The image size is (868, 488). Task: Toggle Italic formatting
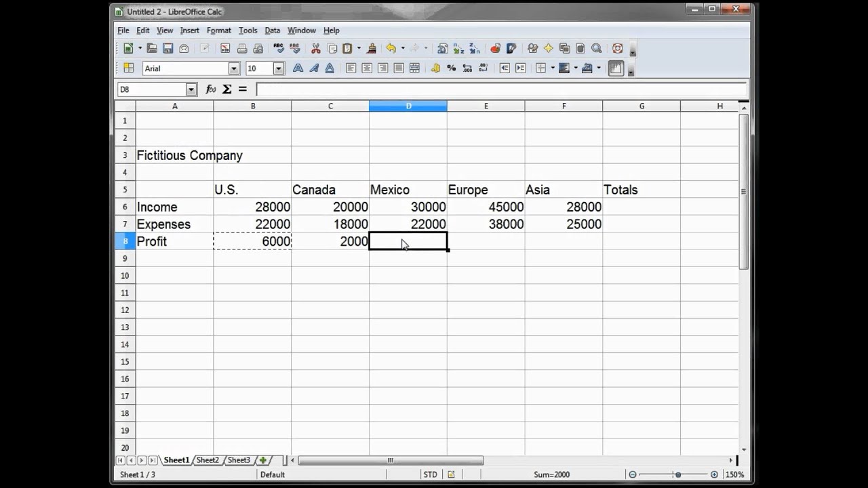314,68
